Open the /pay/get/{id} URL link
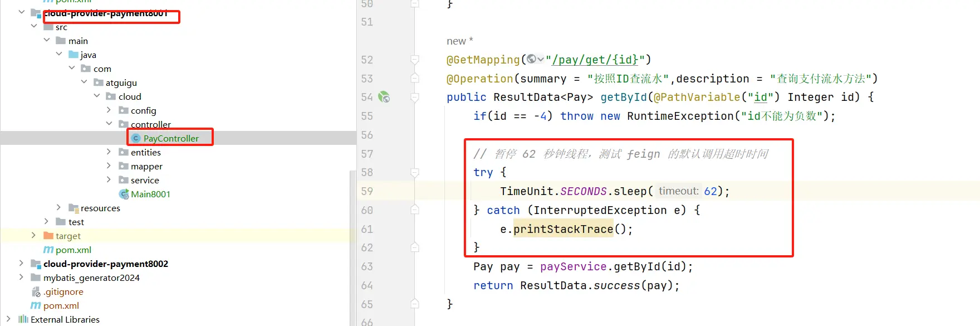 [x=595, y=60]
